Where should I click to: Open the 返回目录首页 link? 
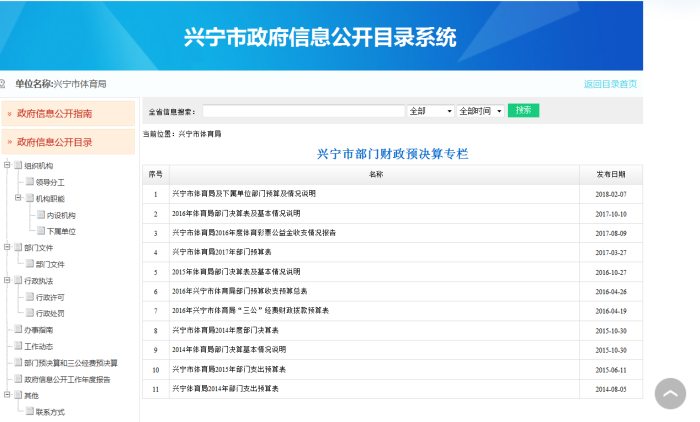[610, 84]
